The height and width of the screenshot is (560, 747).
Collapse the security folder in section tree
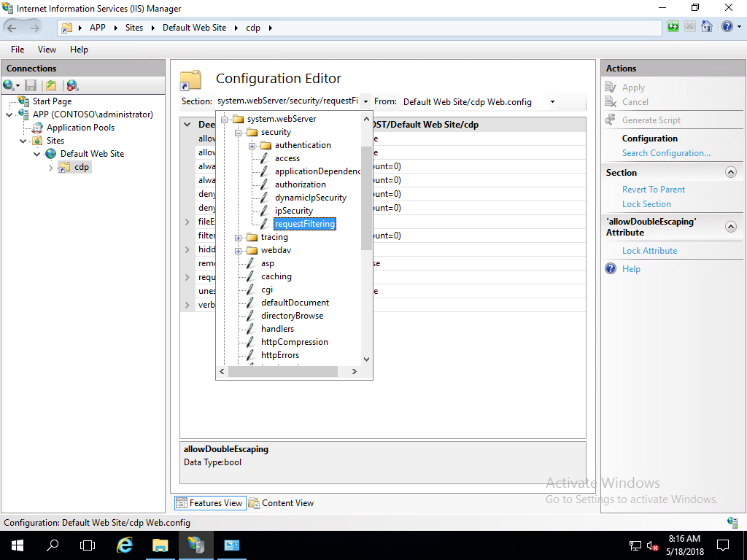tap(239, 133)
